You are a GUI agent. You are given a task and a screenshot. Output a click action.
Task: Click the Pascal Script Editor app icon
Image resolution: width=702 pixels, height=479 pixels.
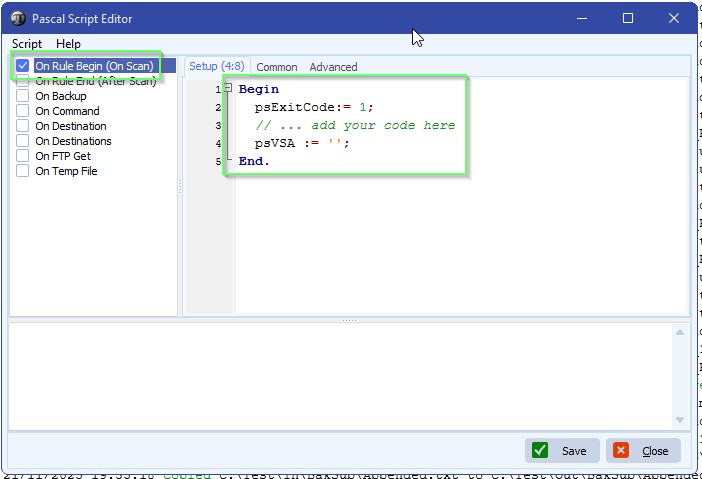[x=18, y=18]
